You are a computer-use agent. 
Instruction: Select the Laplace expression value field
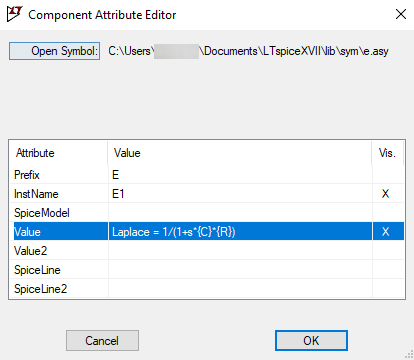click(240, 232)
